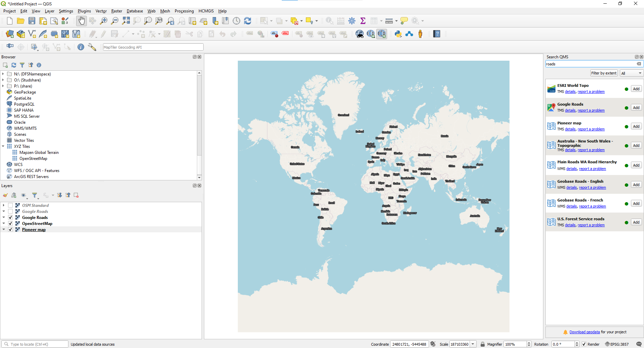Click the MapTiler Geocoding API search field
Image resolution: width=644 pixels, height=348 pixels.
coord(153,47)
